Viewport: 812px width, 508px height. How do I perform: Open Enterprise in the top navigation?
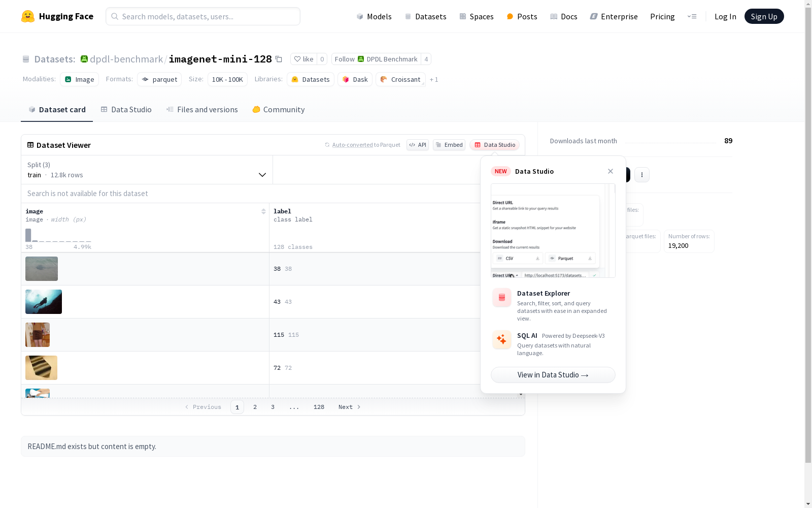614,16
